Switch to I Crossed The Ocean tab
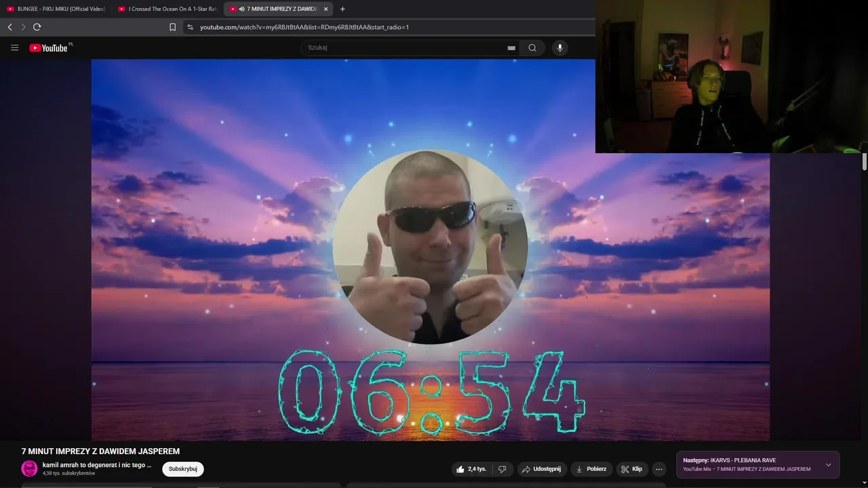This screenshot has width=868, height=488. tap(167, 9)
